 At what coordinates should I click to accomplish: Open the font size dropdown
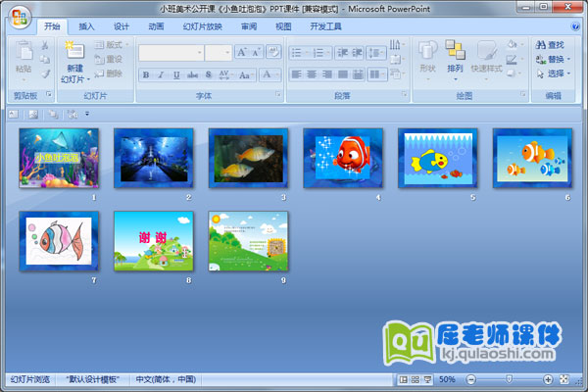coord(227,53)
